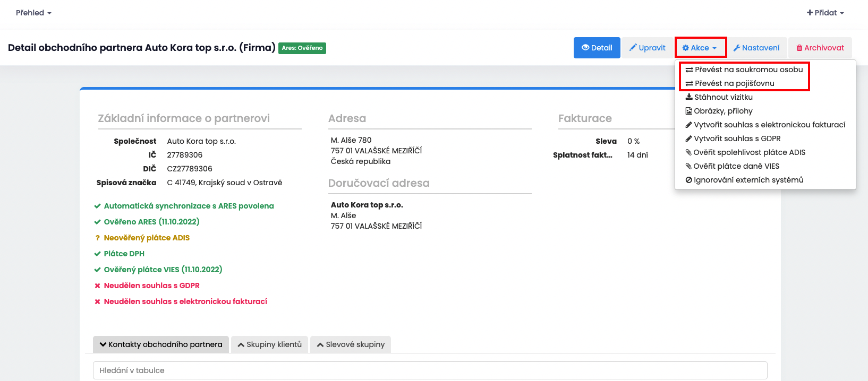Collapse the Akce dropdown caret
Viewport: 868px width, 381px height.
[x=714, y=48]
